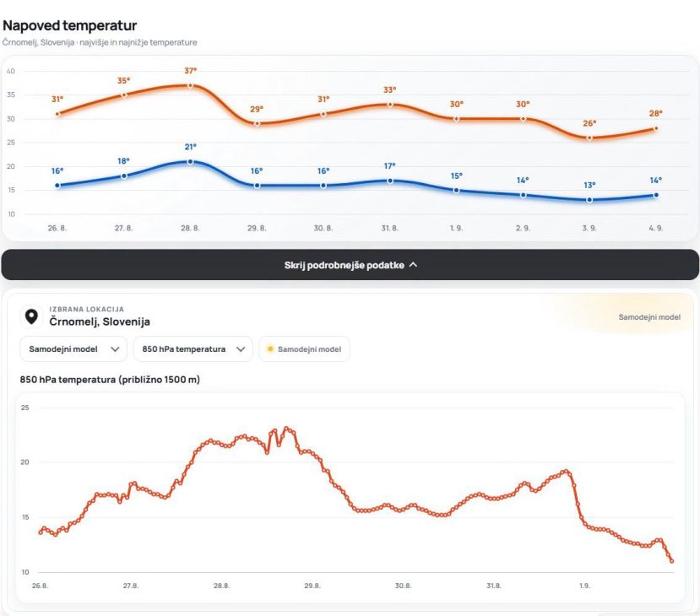Click the 37° high point on 28. 8.

pyautogui.click(x=190, y=85)
